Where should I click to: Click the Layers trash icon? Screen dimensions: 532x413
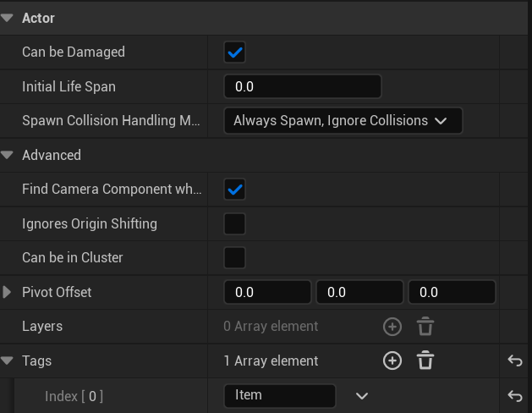(x=425, y=327)
